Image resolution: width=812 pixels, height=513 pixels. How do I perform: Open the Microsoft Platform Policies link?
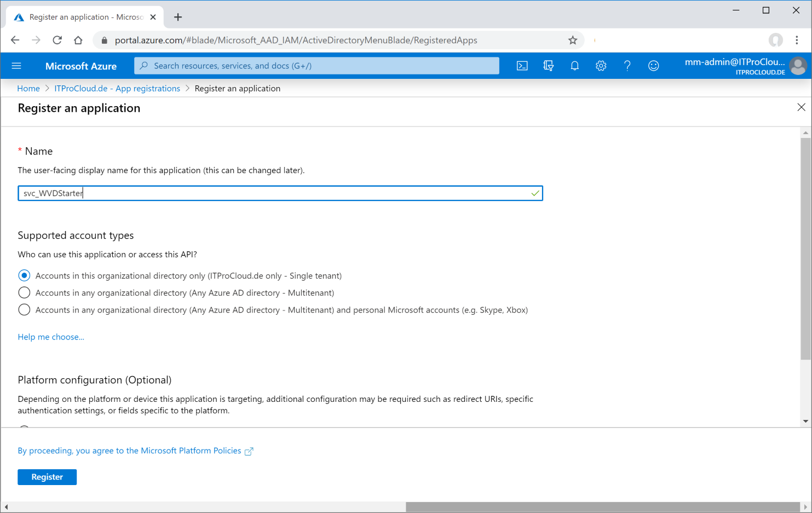[x=135, y=451]
